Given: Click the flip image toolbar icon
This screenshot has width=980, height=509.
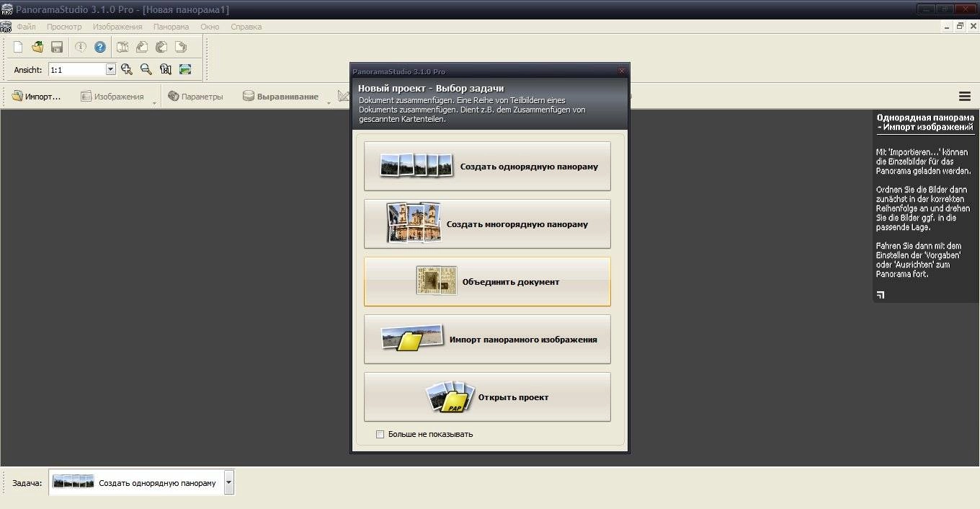Looking at the screenshot, I should [x=123, y=47].
